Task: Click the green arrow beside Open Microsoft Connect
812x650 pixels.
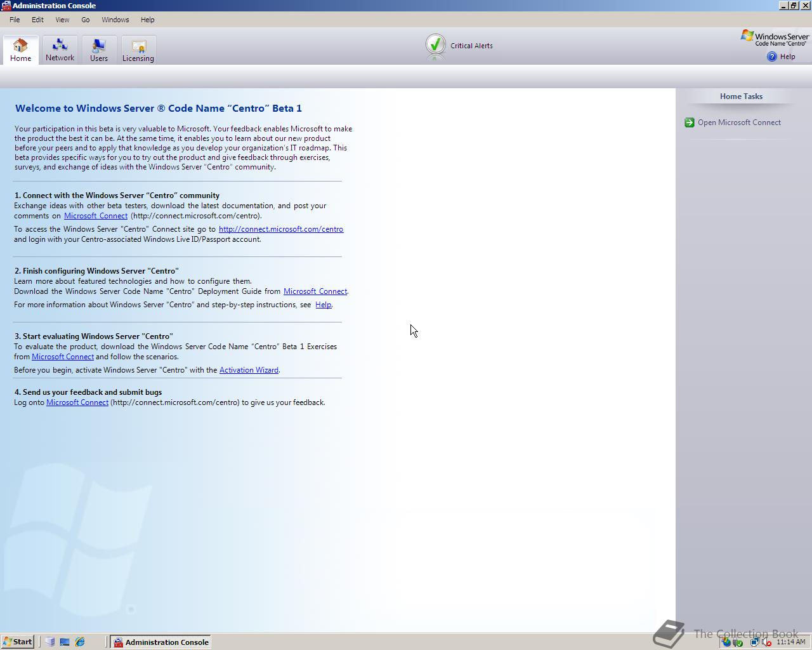Action: click(690, 123)
